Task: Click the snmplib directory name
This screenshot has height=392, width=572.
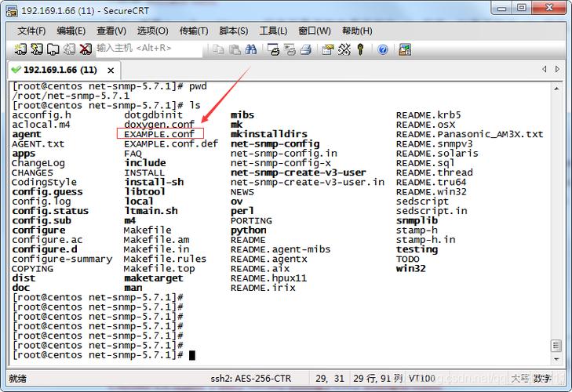Action: click(417, 220)
